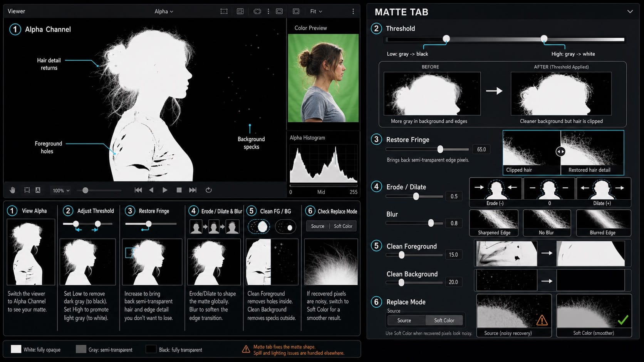Click the region marquee icon in viewer header
The width and height of the screenshot is (644, 362).
point(224,12)
